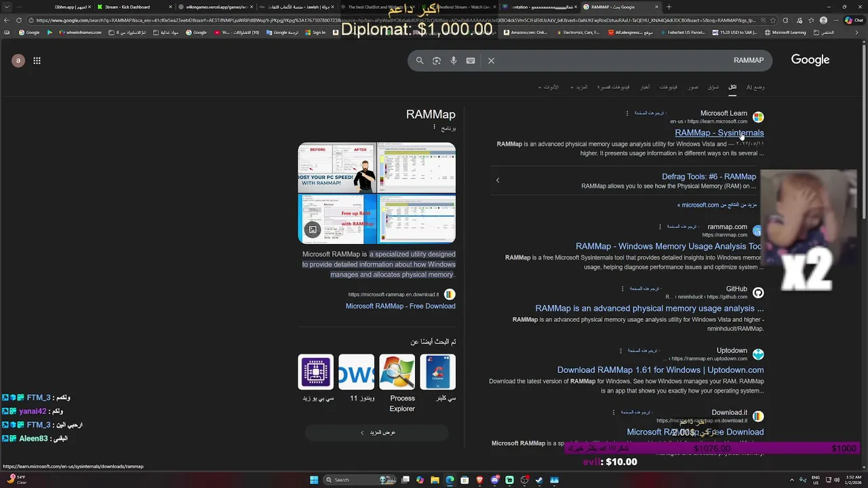Open the Process Explorer related search tile
The image size is (868, 488).
click(397, 384)
